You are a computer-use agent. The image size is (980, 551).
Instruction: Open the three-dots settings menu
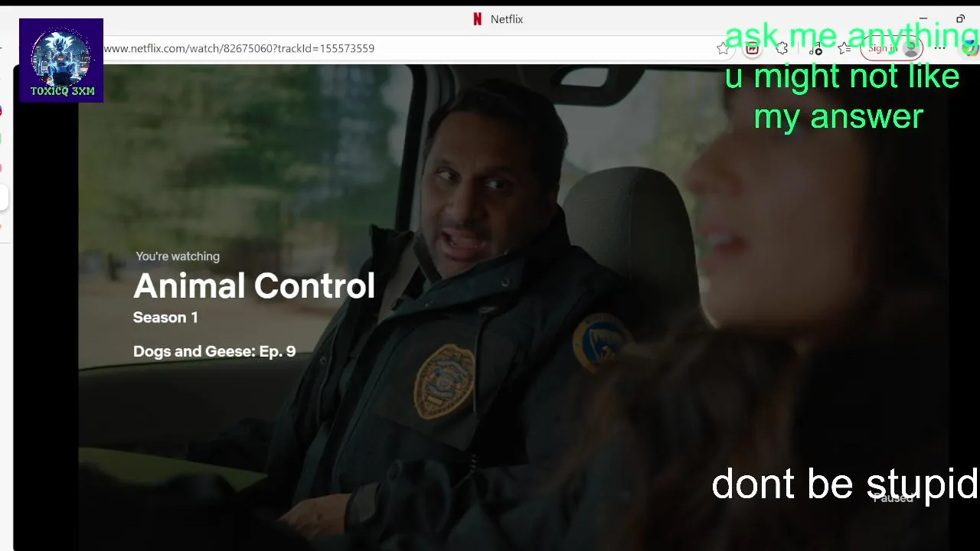coord(940,48)
